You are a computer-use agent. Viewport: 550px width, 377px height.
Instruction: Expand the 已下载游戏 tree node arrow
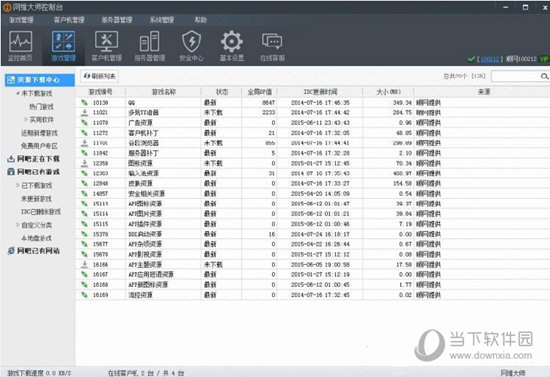[18, 185]
